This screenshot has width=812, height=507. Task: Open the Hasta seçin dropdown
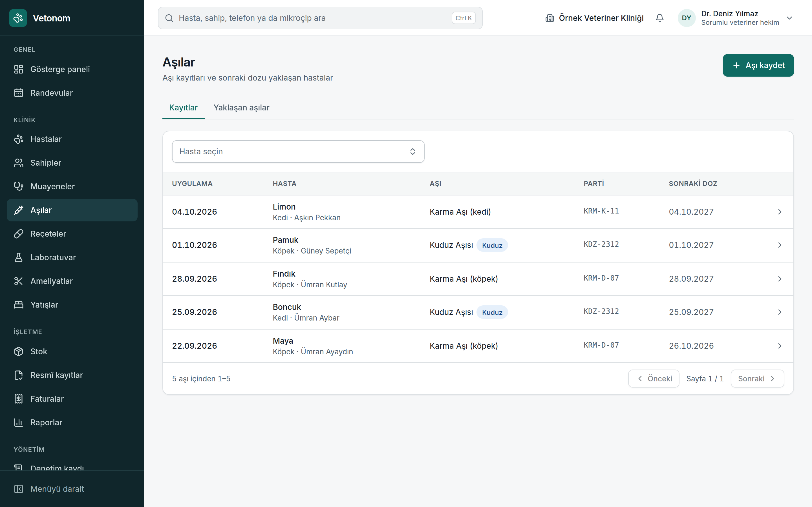coord(298,152)
